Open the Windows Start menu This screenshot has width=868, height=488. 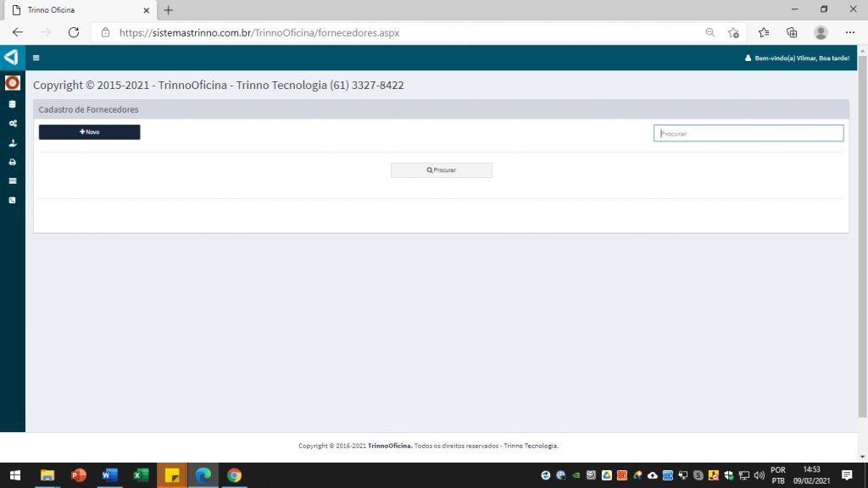15,475
